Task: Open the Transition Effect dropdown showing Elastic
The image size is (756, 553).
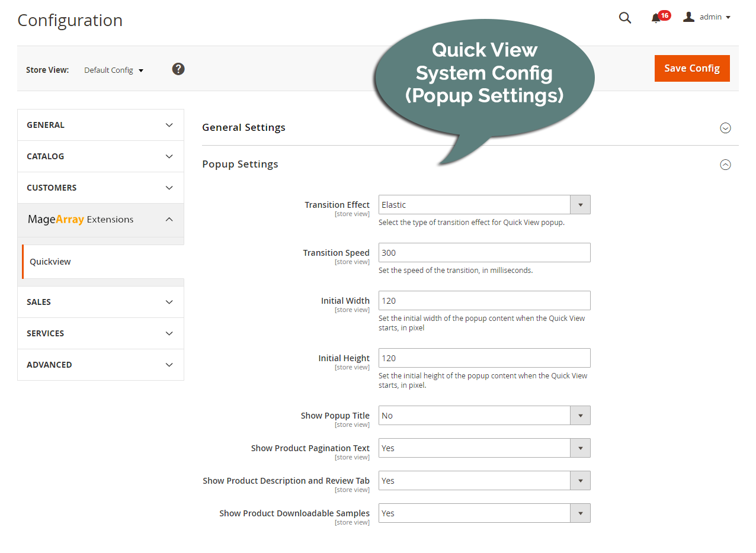Action: (x=580, y=204)
